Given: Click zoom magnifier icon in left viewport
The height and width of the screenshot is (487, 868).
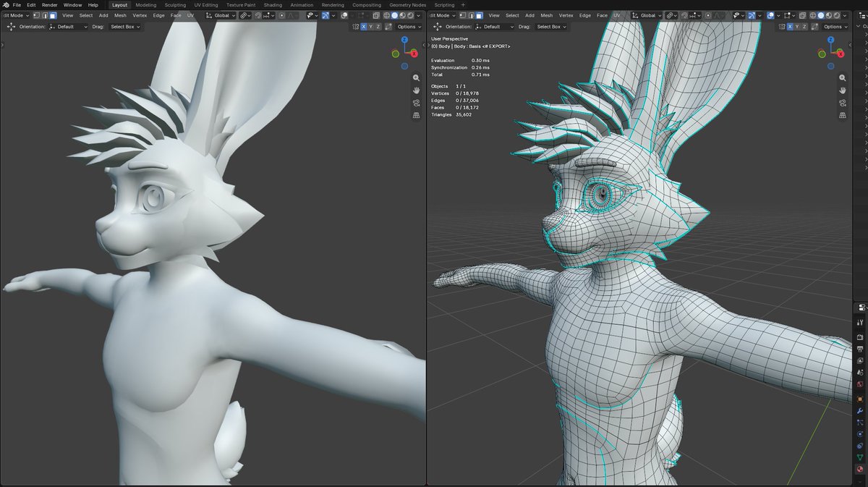Looking at the screenshot, I should pyautogui.click(x=417, y=77).
